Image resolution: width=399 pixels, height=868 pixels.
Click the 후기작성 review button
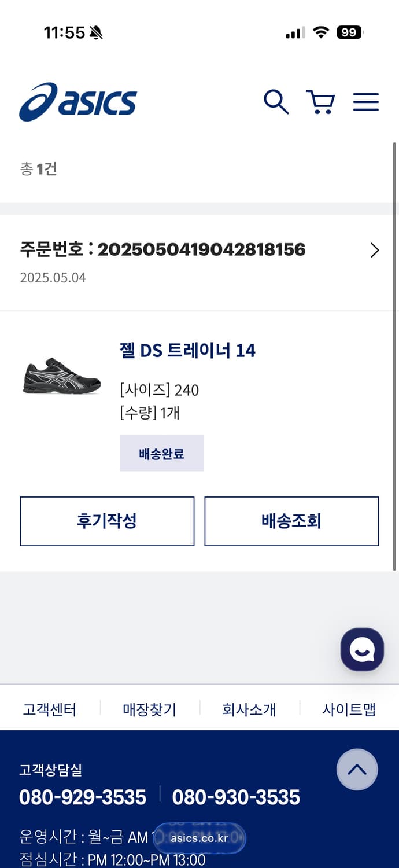[x=107, y=521]
